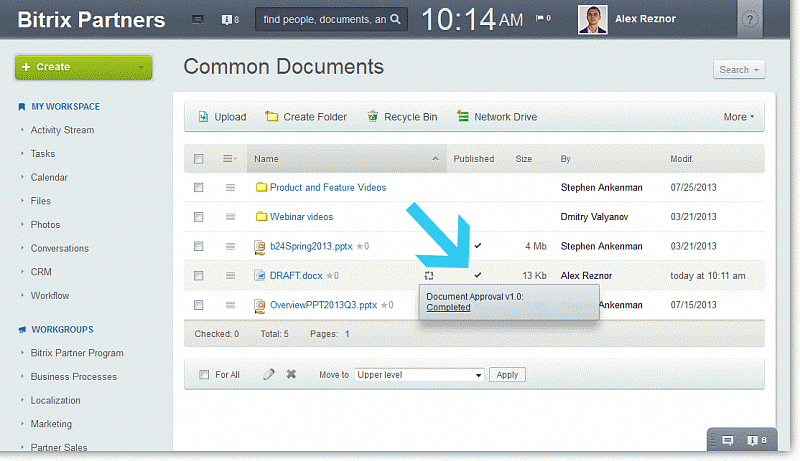Sort by the Published column header
Image resolution: width=800 pixels, height=461 pixels.
click(x=474, y=159)
